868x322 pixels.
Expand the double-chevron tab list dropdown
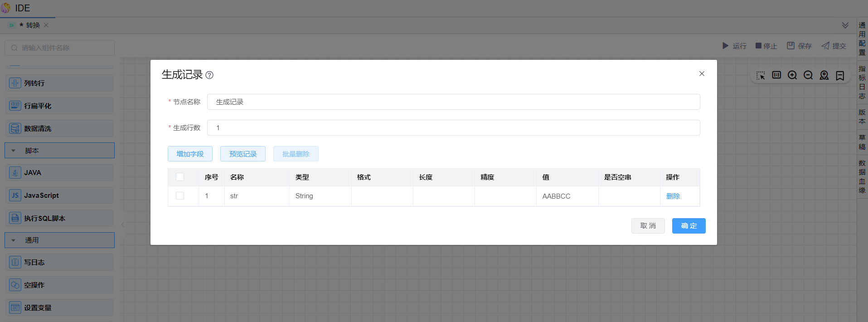click(x=845, y=25)
